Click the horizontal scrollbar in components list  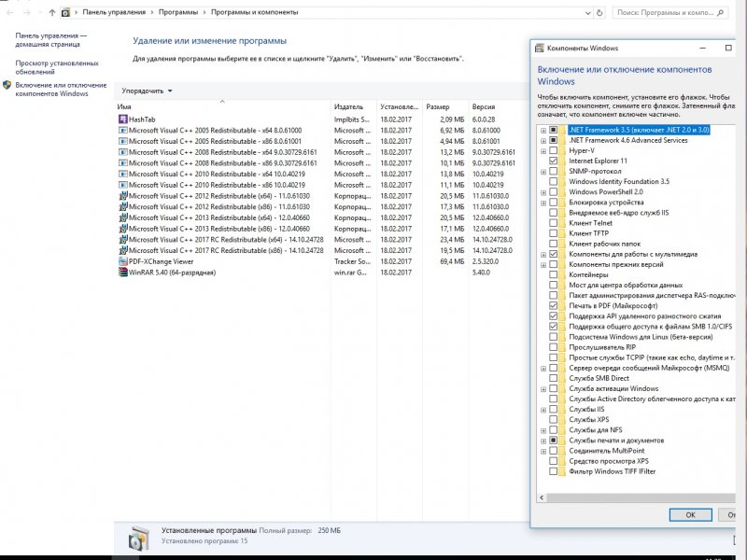pos(641,497)
